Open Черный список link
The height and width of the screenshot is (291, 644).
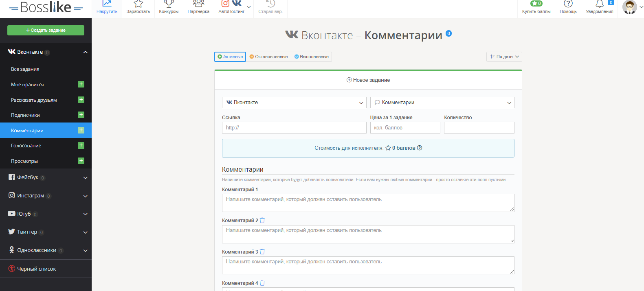point(36,269)
